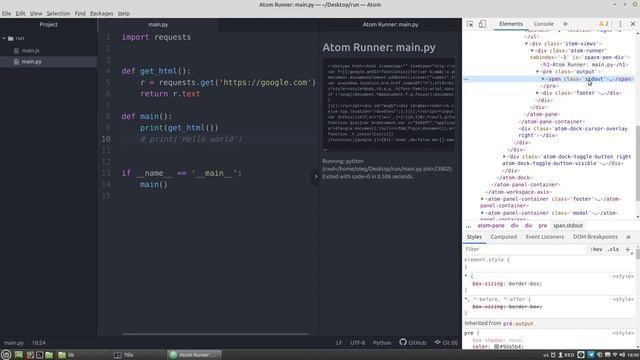
Task: Focus the styles Filter input field
Action: click(525, 249)
